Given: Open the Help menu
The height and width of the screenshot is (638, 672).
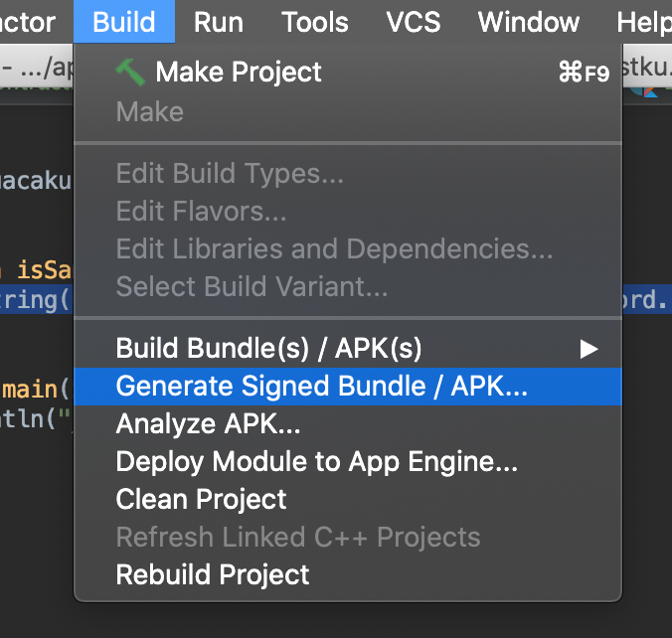Looking at the screenshot, I should point(644,21).
